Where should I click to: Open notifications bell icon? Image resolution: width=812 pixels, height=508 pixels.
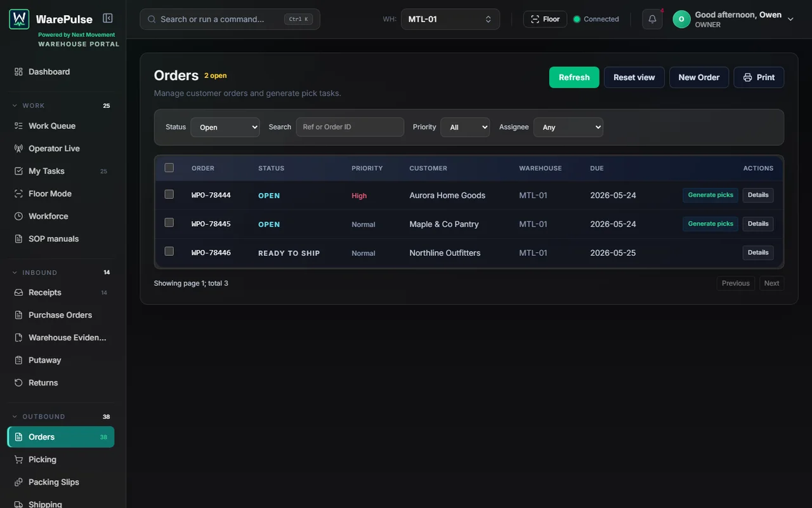click(652, 19)
